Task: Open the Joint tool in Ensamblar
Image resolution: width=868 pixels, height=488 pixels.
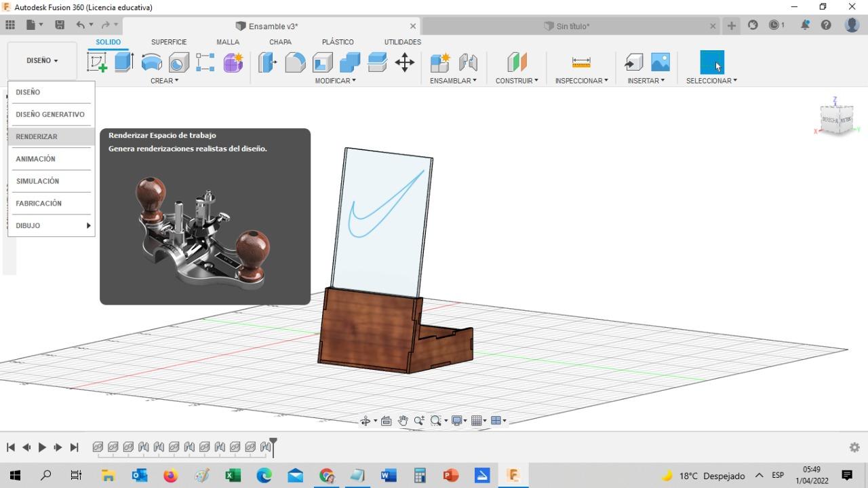Action: [468, 62]
